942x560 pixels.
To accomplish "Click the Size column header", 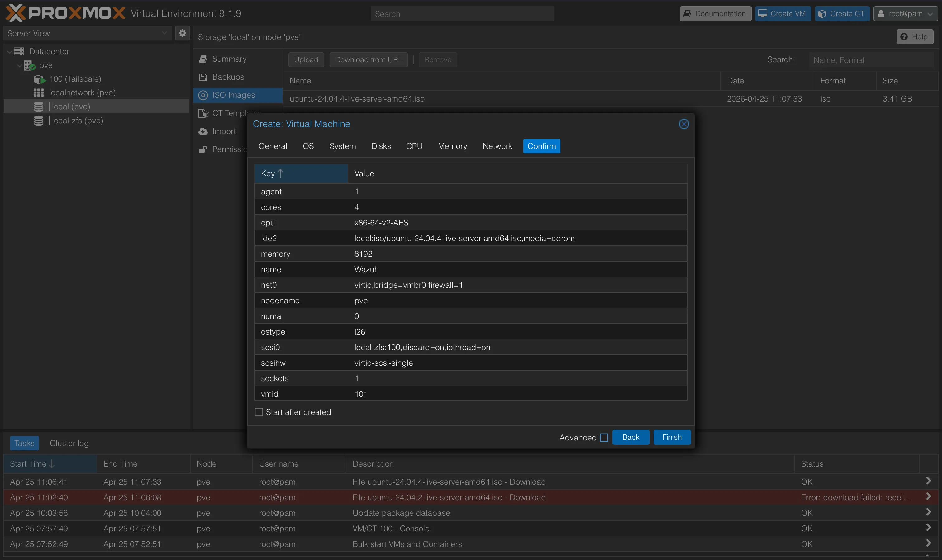I will point(907,81).
